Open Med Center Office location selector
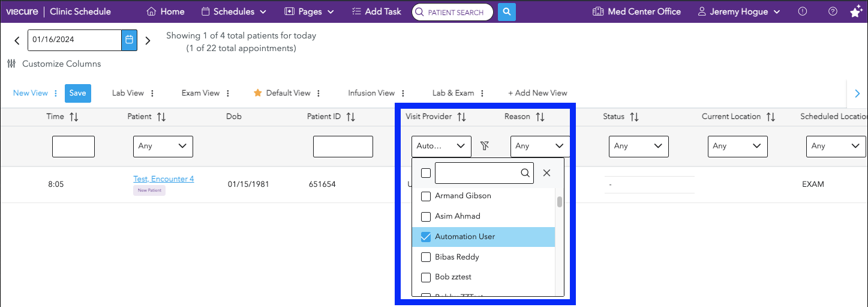868x307 pixels. (636, 11)
